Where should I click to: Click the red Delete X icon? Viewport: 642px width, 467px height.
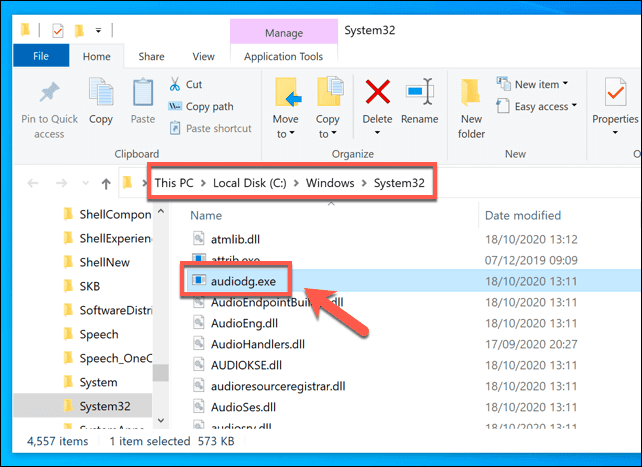(378, 92)
